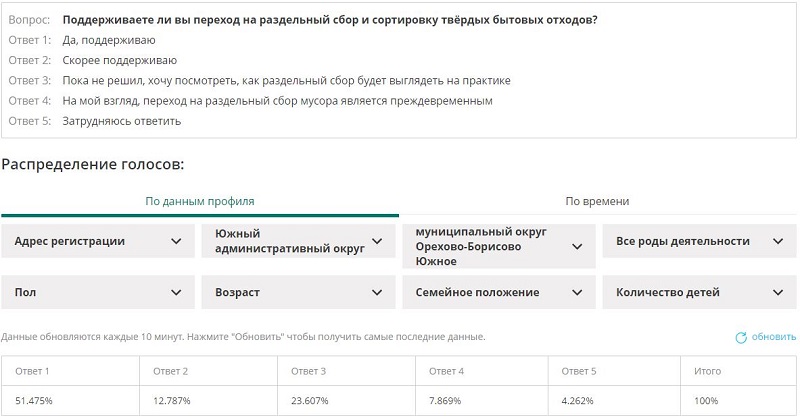This screenshot has height=417, width=800.
Task: Open the «Адрес регистрации» dropdown
Action: coord(97,241)
